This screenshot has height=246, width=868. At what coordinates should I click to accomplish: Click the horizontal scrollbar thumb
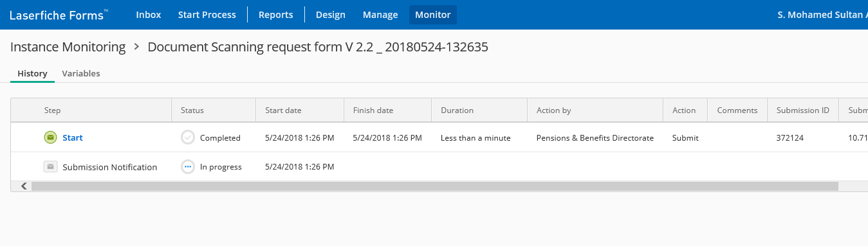pos(434,186)
